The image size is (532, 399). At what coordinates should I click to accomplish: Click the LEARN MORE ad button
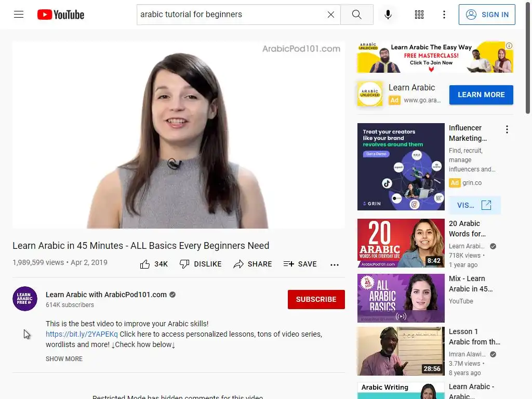click(481, 95)
